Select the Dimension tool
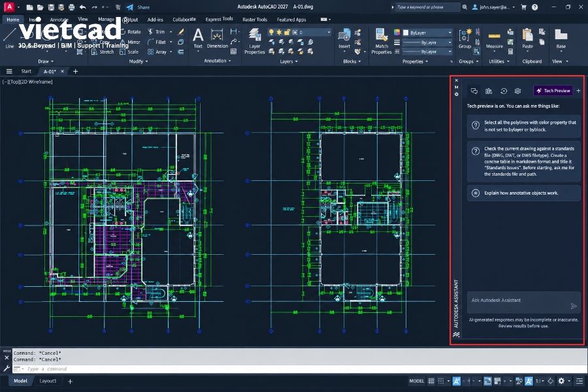 point(217,39)
